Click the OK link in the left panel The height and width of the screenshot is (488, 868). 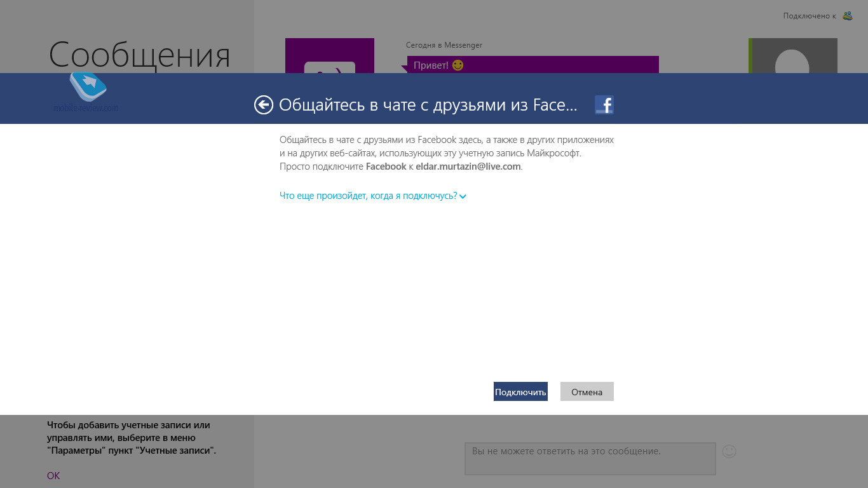coord(53,475)
